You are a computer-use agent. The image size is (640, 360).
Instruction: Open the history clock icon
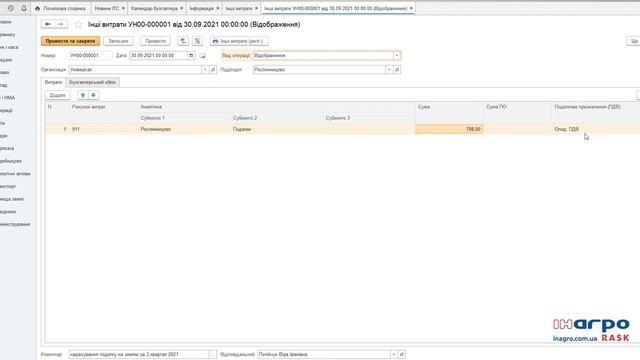pos(11,8)
